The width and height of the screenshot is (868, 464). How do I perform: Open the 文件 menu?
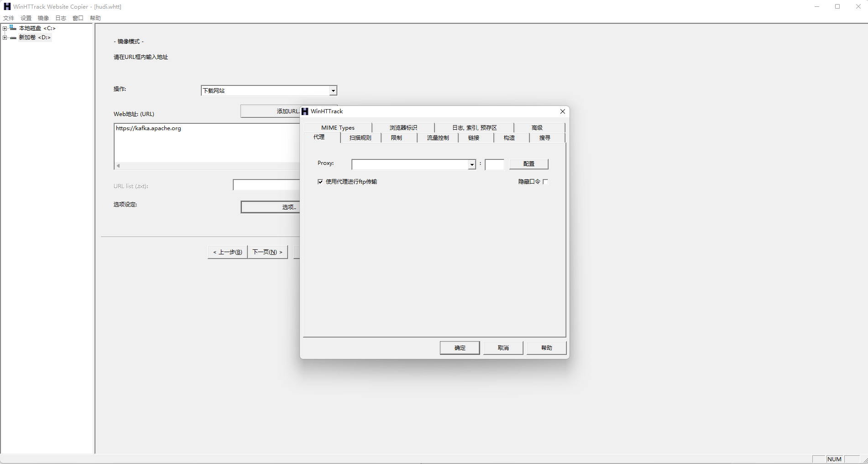pyautogui.click(x=9, y=18)
